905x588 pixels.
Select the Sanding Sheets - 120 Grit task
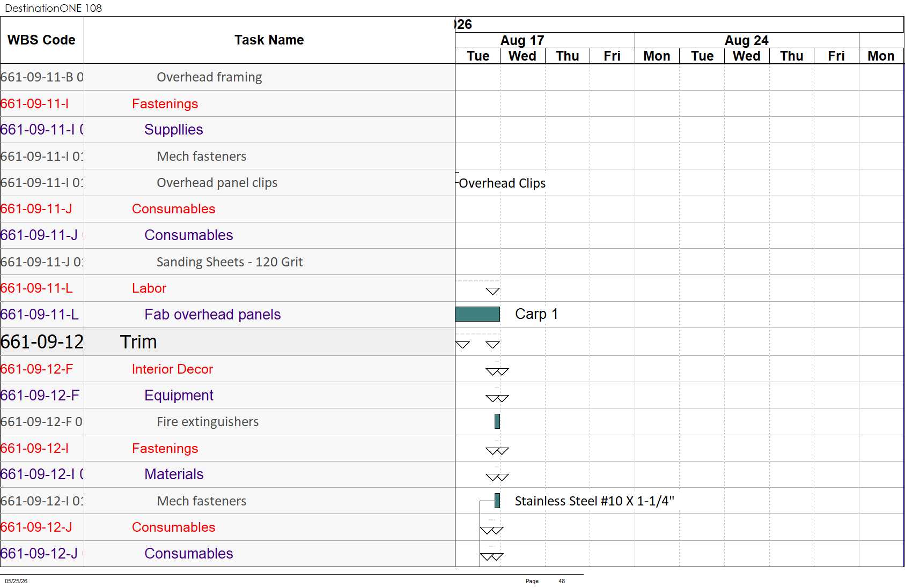(x=230, y=262)
